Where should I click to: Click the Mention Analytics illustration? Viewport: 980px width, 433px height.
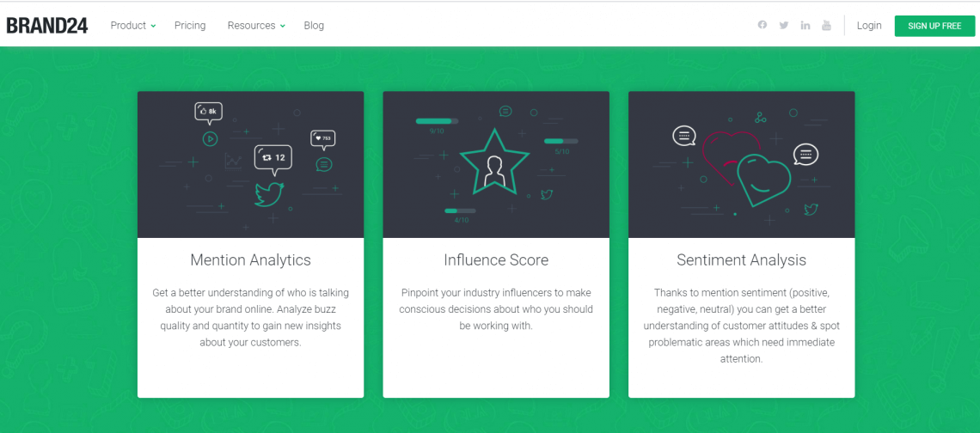[251, 164]
